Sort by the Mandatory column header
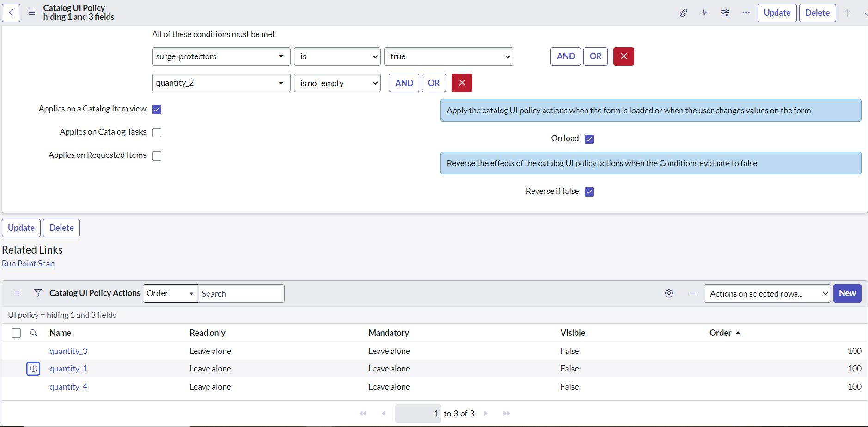868x427 pixels. (x=389, y=333)
